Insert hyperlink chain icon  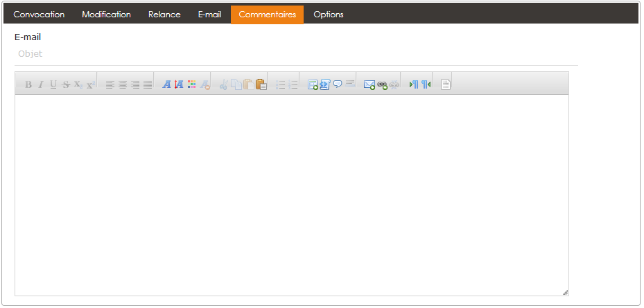point(382,84)
